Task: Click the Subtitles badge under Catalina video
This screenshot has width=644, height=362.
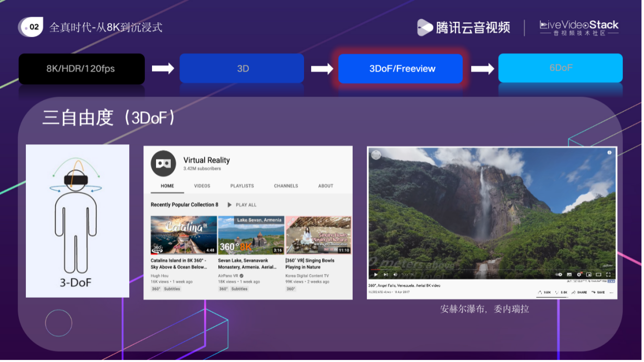Action: tap(172, 289)
